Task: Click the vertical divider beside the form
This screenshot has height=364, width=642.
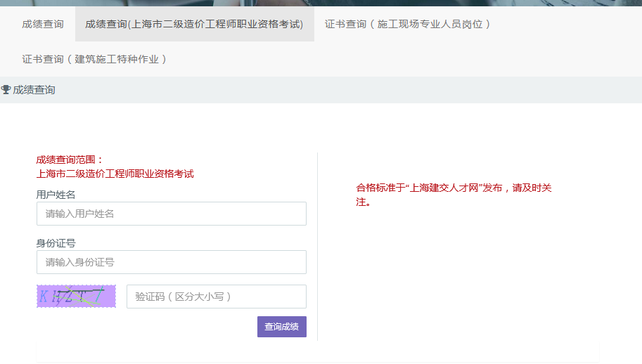Action: pos(317,246)
